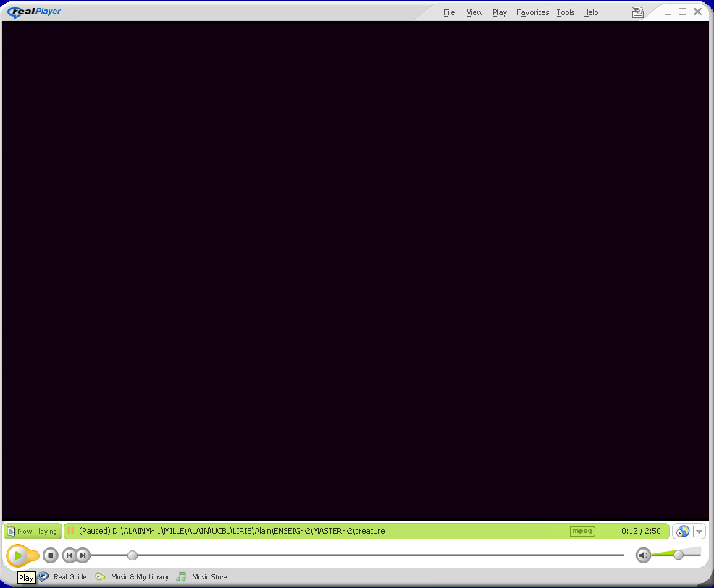
Task: Skip to previous clip button
Action: (70, 555)
